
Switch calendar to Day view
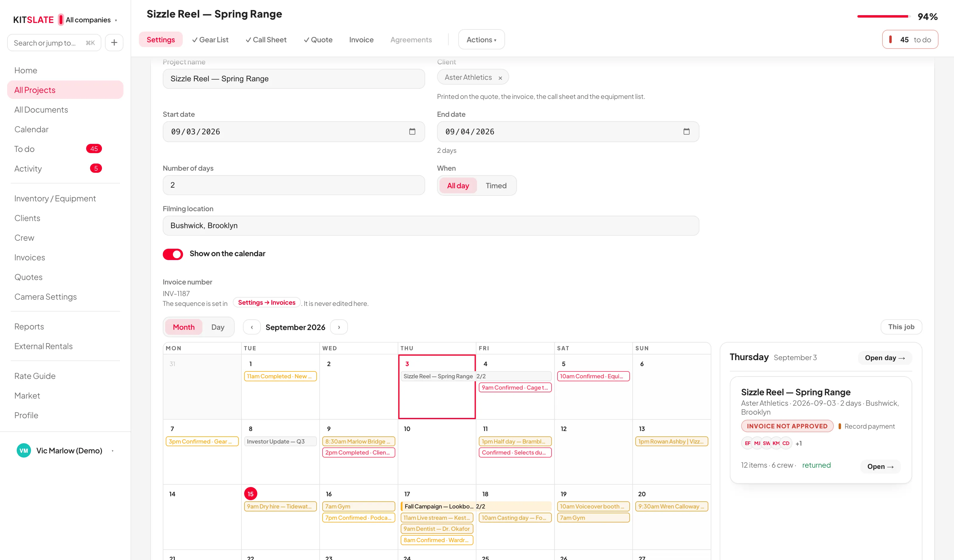pos(218,327)
